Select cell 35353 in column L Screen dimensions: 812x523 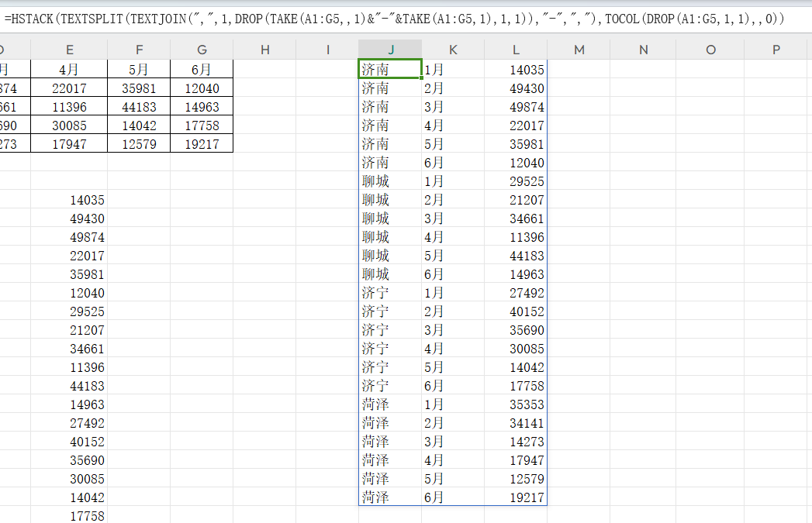(x=516, y=405)
